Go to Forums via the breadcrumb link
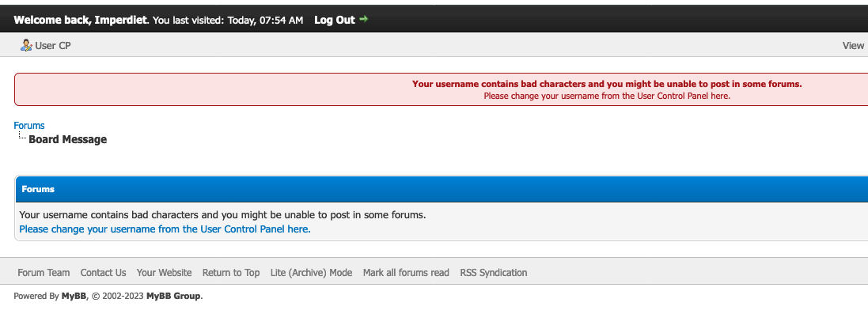 tap(28, 126)
